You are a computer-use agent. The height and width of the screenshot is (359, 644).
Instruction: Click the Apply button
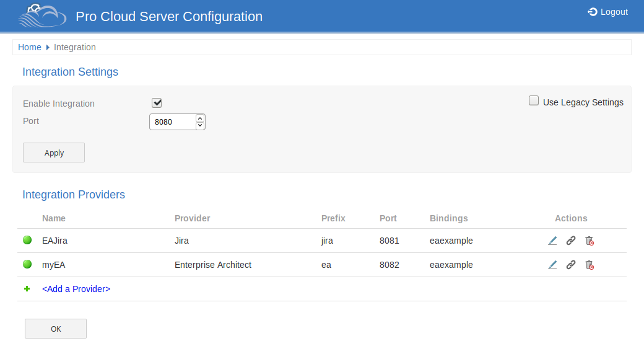point(54,153)
